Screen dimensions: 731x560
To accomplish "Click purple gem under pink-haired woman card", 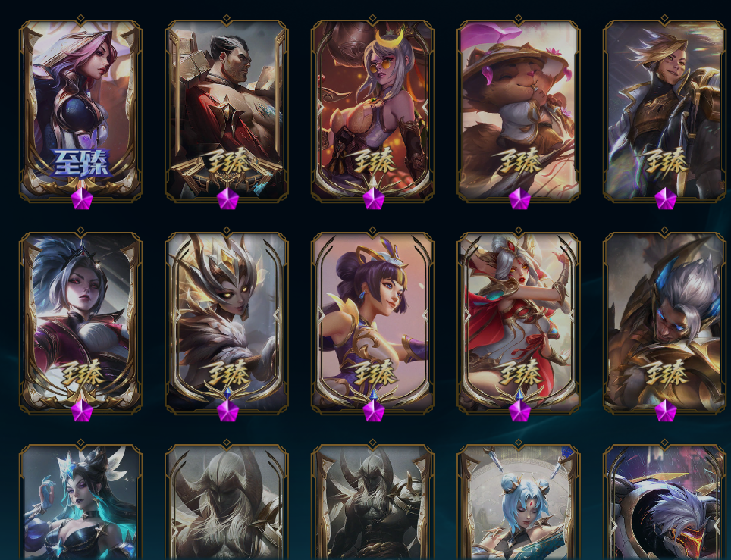I will [82, 199].
